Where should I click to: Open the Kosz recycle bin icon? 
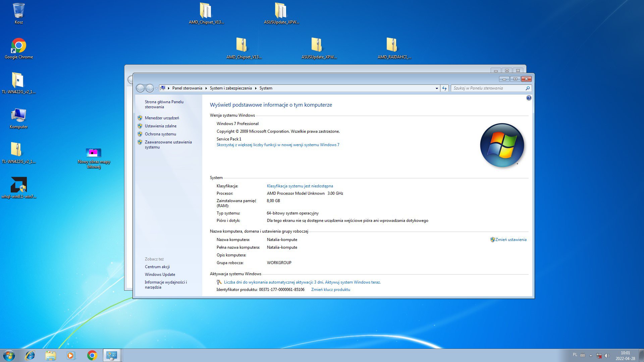click(19, 14)
